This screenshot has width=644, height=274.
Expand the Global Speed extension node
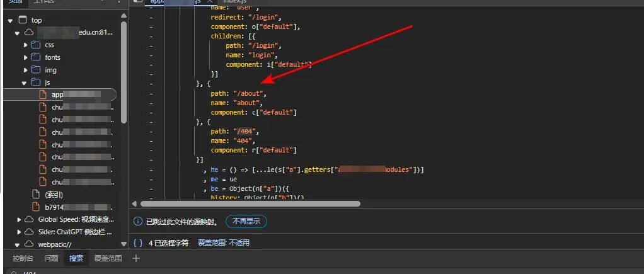[18, 220]
